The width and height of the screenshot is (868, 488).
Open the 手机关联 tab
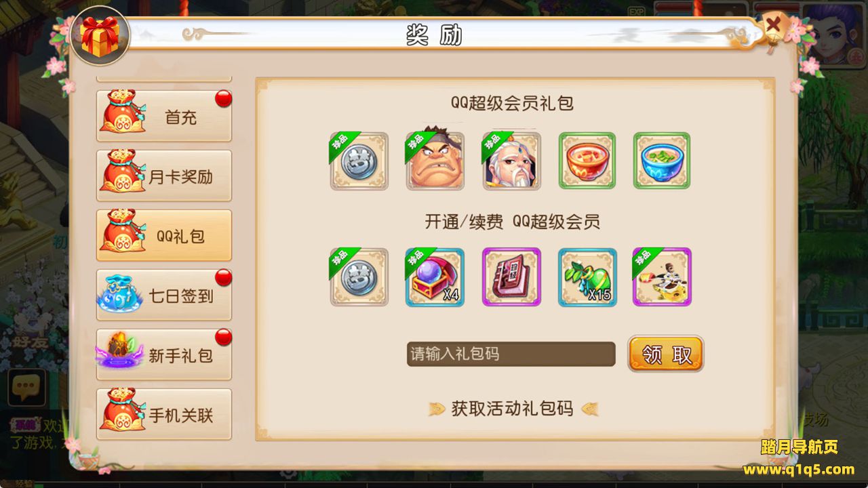(164, 415)
